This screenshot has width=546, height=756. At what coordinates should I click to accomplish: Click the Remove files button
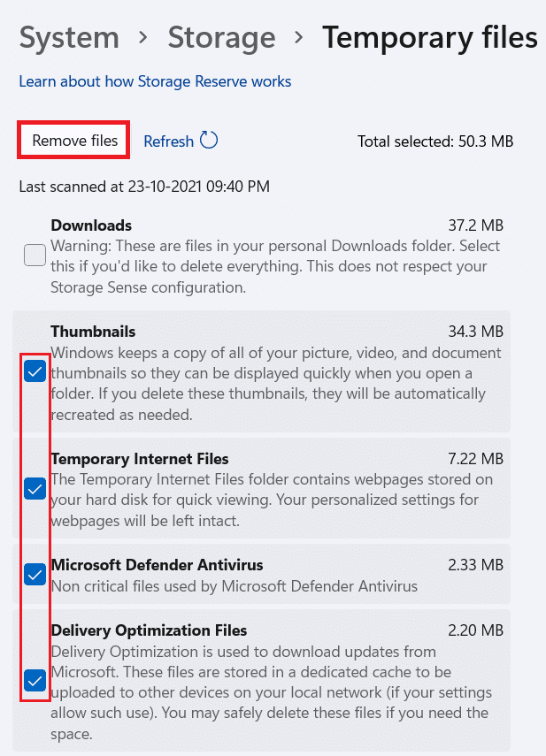pyautogui.click(x=74, y=141)
